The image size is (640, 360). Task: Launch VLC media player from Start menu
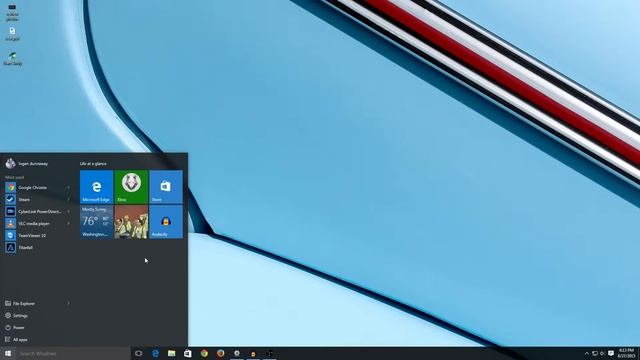(x=37, y=224)
